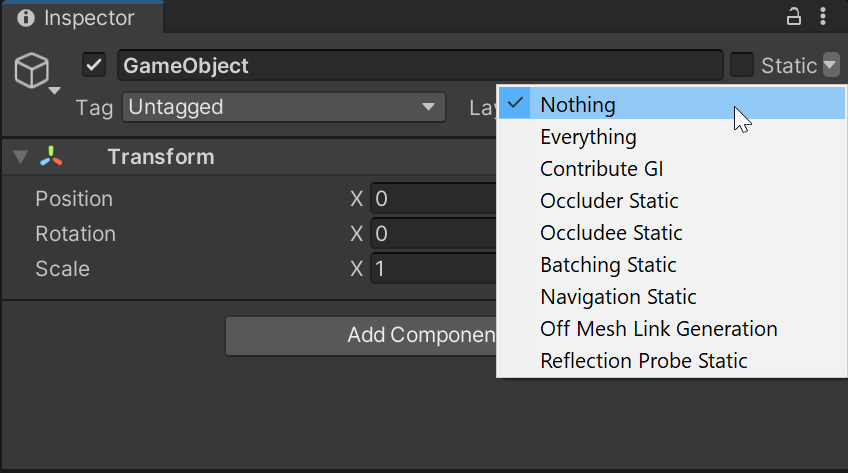Choose Occluder Static from the list

click(609, 201)
